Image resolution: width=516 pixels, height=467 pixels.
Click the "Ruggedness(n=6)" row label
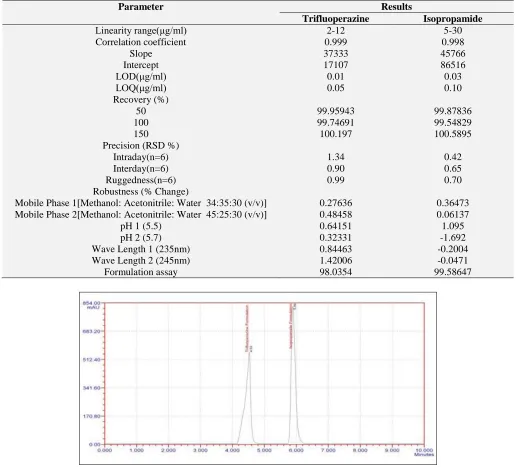tap(141, 180)
